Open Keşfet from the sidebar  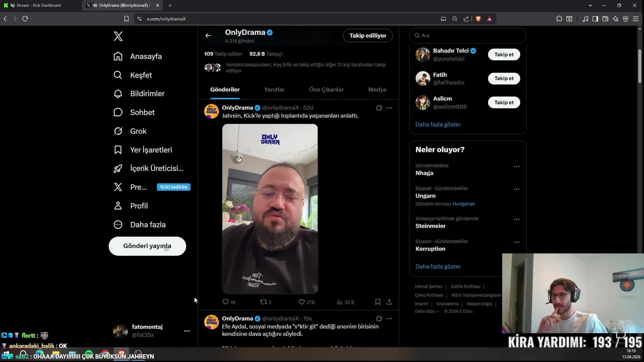(133, 75)
